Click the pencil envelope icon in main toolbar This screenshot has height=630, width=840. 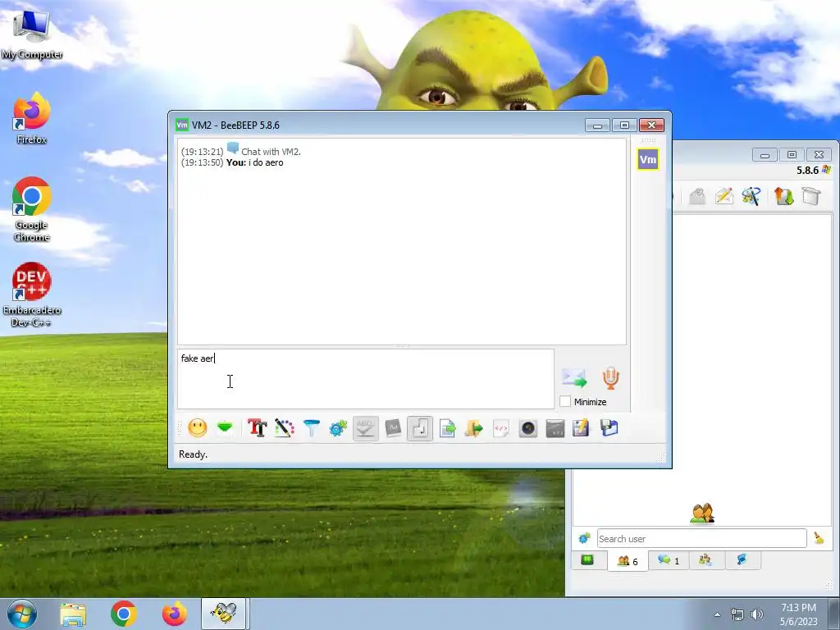pyautogui.click(x=724, y=196)
